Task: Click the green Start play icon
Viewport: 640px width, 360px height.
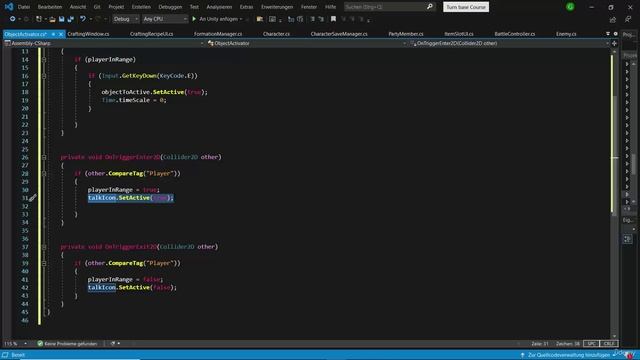Action: (194, 19)
